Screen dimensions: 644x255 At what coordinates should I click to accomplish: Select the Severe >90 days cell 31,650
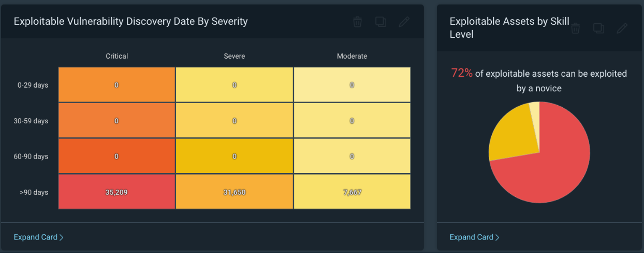pos(235,192)
